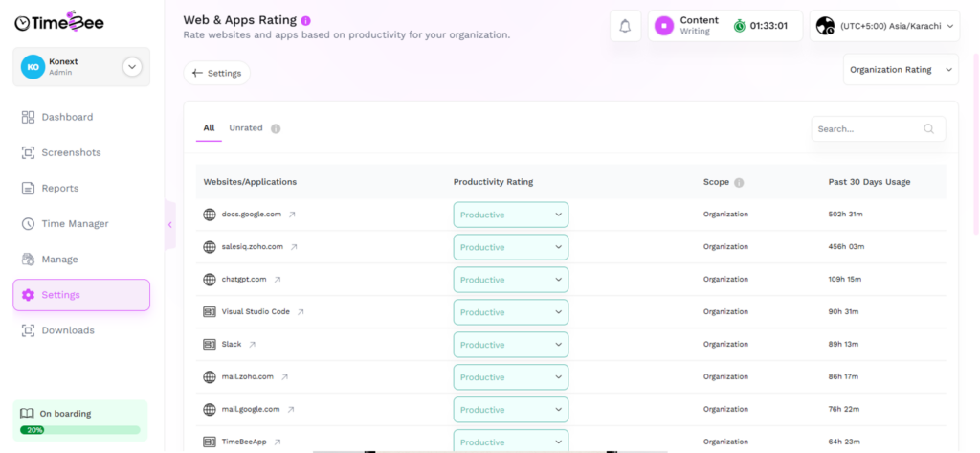
Task: Open external link for chatgpt.com
Action: click(x=278, y=280)
